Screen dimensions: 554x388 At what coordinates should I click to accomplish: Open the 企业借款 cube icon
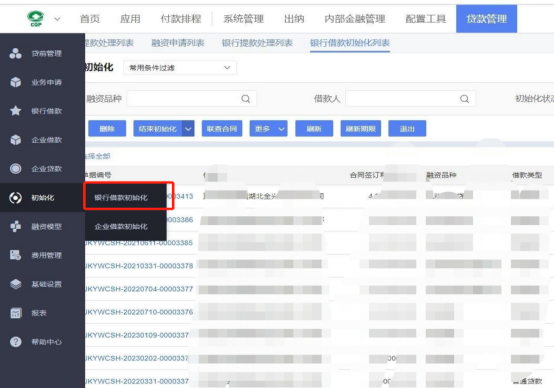click(16, 140)
